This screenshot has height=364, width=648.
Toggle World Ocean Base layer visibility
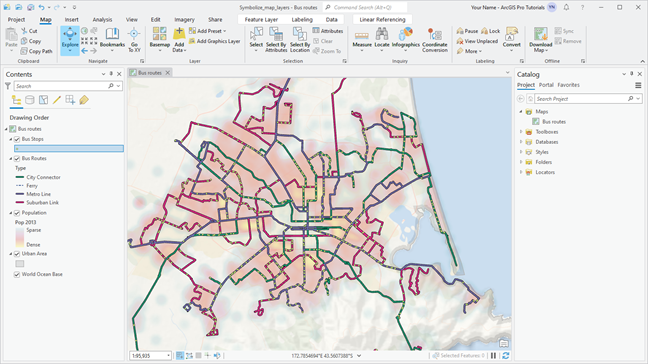tap(17, 274)
